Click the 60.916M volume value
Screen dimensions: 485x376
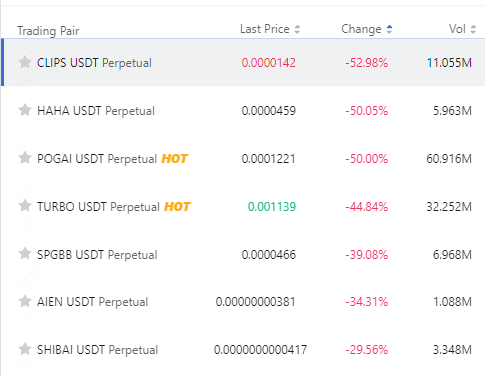[449, 159]
